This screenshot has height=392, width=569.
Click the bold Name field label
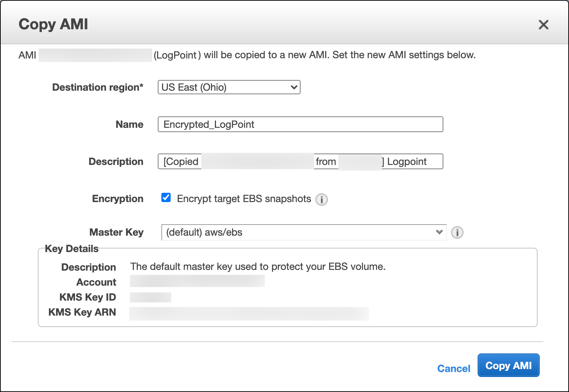[x=129, y=125]
